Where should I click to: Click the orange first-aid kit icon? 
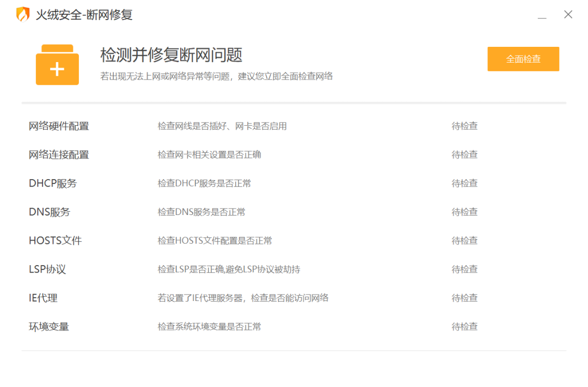pos(57,65)
